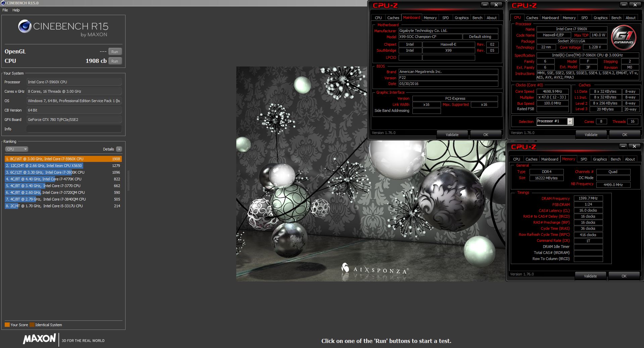This screenshot has width=644, height=348.
Task: Select ranking row Intel Core i7-3840QM
Action: pos(63,199)
